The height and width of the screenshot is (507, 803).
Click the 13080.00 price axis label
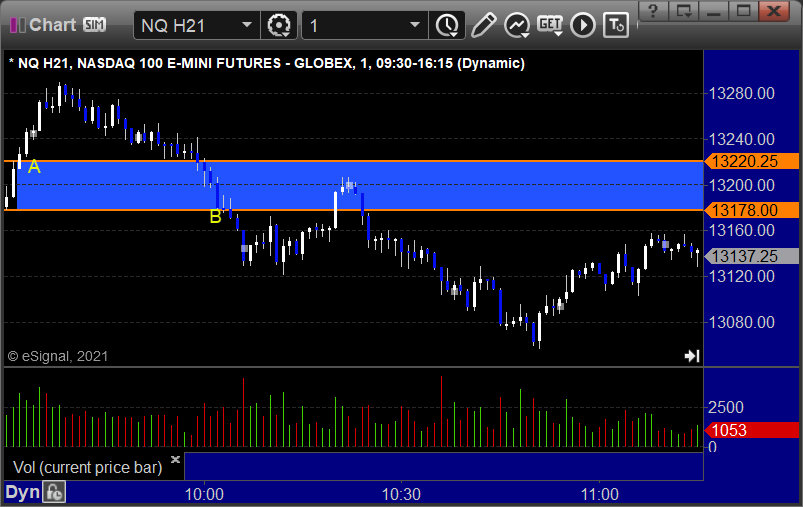pyautogui.click(x=742, y=322)
